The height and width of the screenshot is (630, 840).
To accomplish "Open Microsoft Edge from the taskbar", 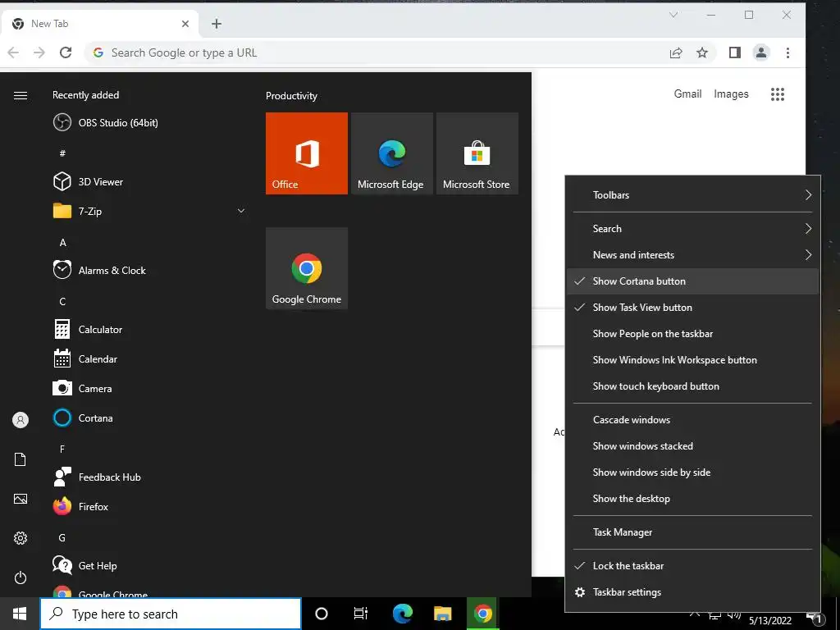I will coord(402,614).
